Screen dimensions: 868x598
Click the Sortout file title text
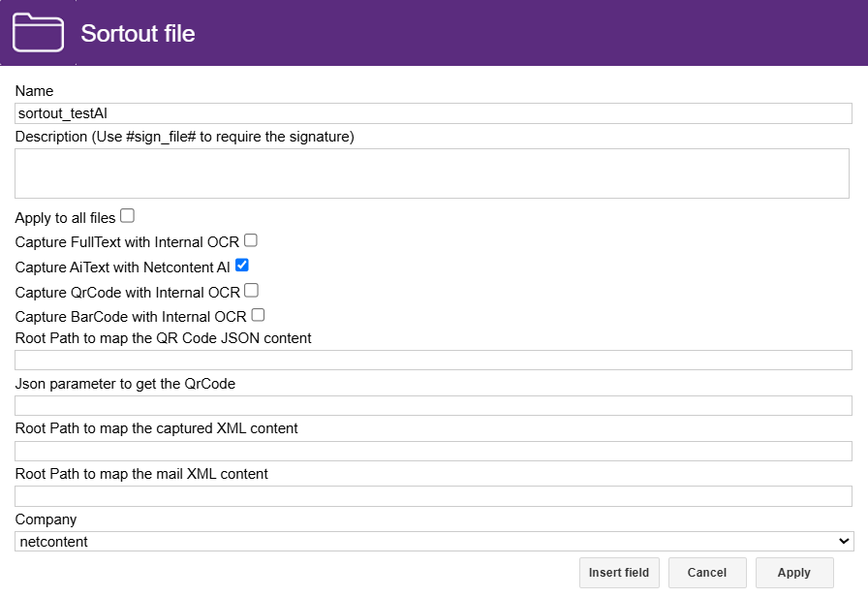138,33
